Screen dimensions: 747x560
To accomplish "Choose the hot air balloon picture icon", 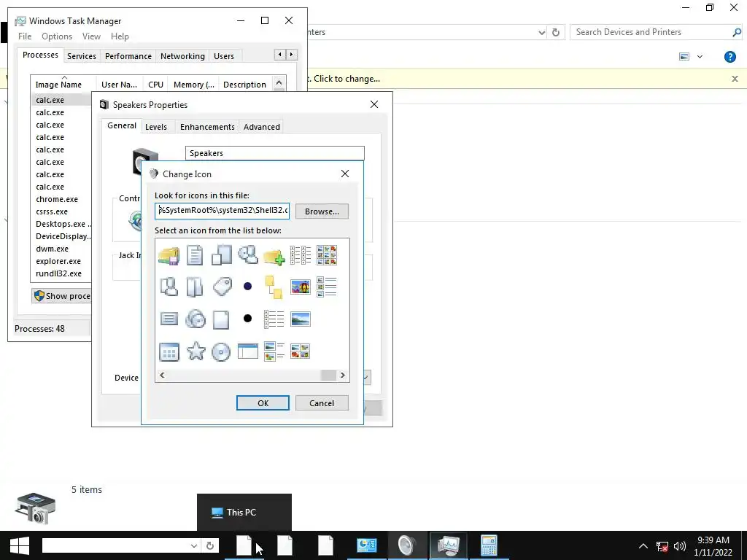I will point(300,287).
